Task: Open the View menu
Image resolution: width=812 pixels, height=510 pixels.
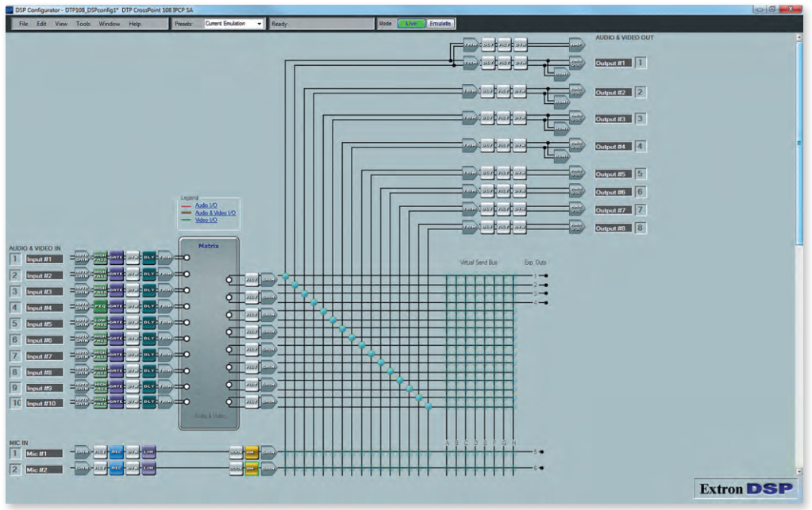Action: tap(61, 24)
